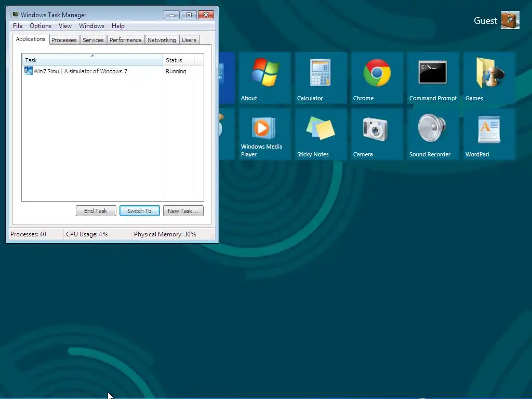This screenshot has height=399, width=532.
Task: Switch to the Users tab
Action: coord(189,40)
